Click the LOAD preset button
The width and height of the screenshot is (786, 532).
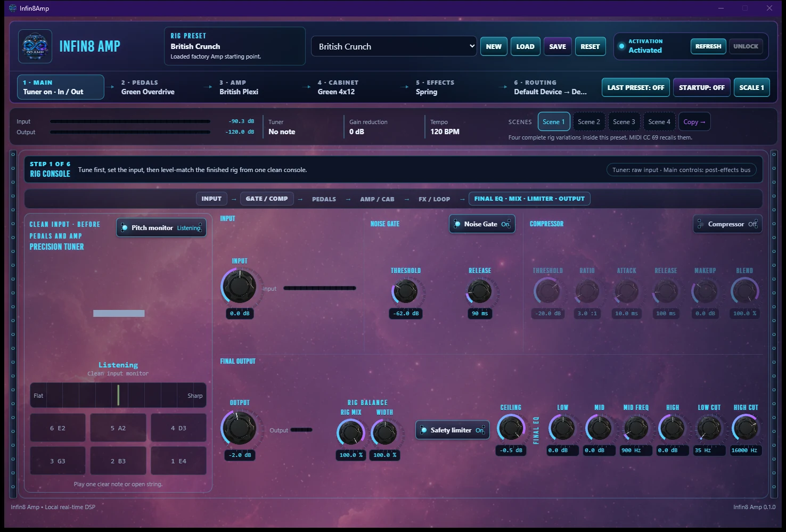[525, 46]
